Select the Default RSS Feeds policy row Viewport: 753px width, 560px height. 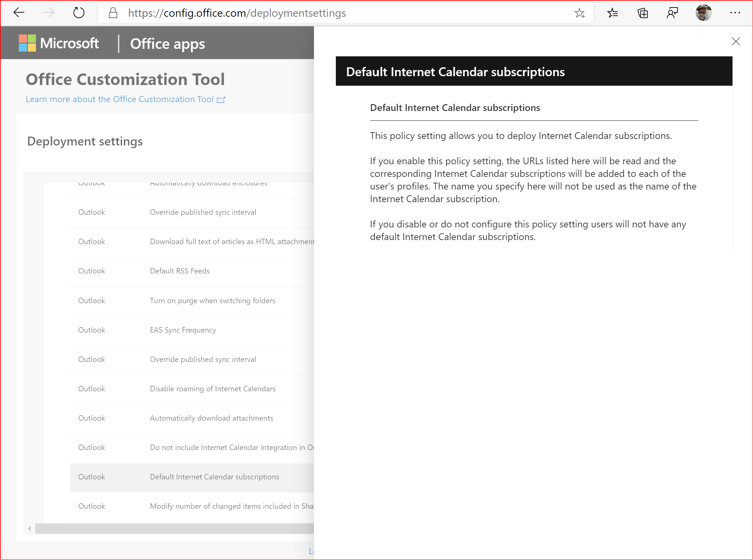tap(180, 271)
